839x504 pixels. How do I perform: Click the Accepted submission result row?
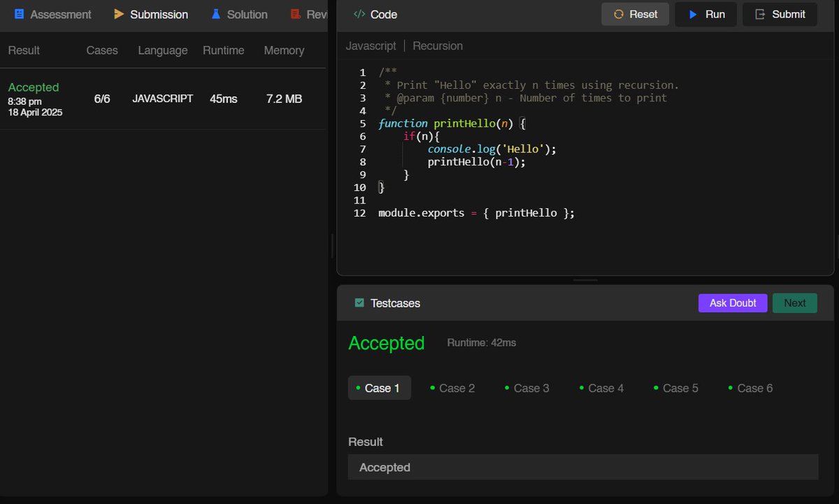click(163, 99)
